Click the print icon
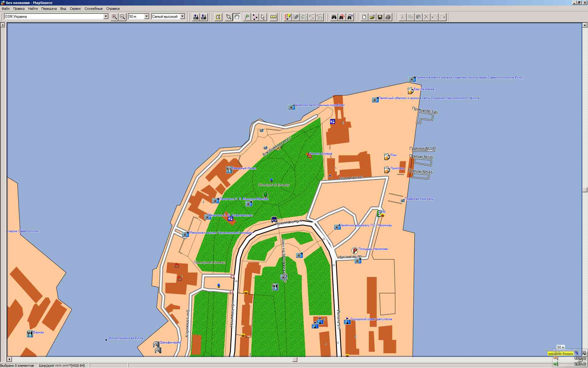This screenshot has width=588, height=368. tap(388, 17)
